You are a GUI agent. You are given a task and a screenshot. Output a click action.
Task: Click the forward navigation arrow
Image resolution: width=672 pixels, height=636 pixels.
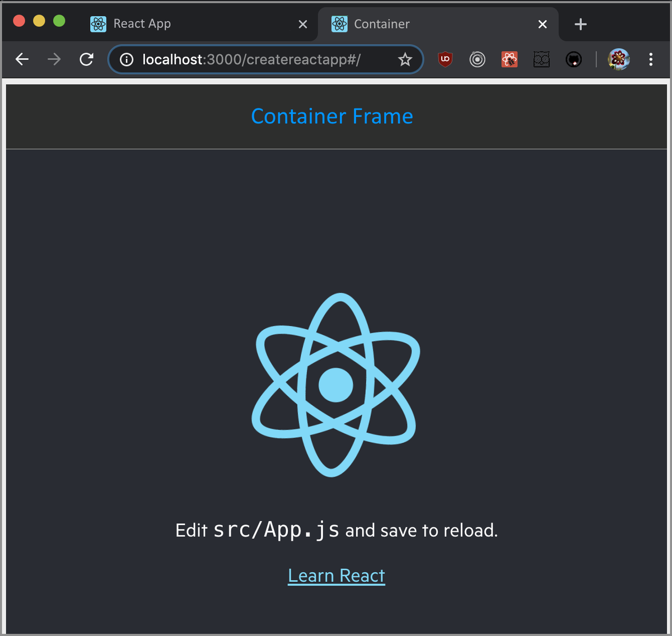click(x=54, y=59)
